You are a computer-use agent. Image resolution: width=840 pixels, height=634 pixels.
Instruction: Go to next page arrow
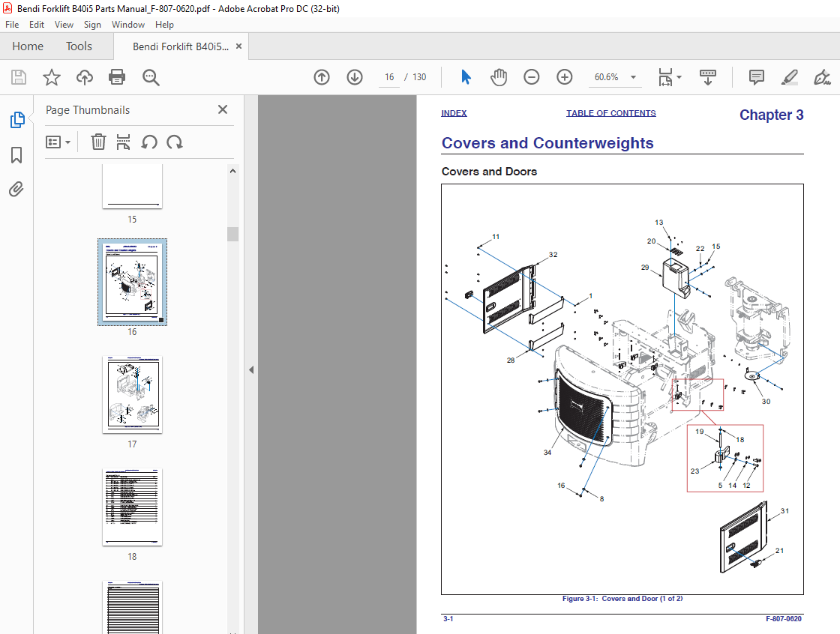click(355, 77)
